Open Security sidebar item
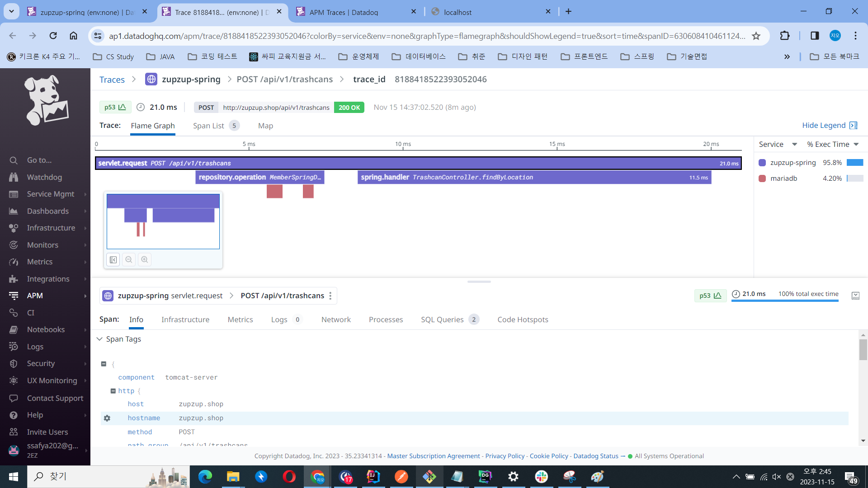 point(41,363)
